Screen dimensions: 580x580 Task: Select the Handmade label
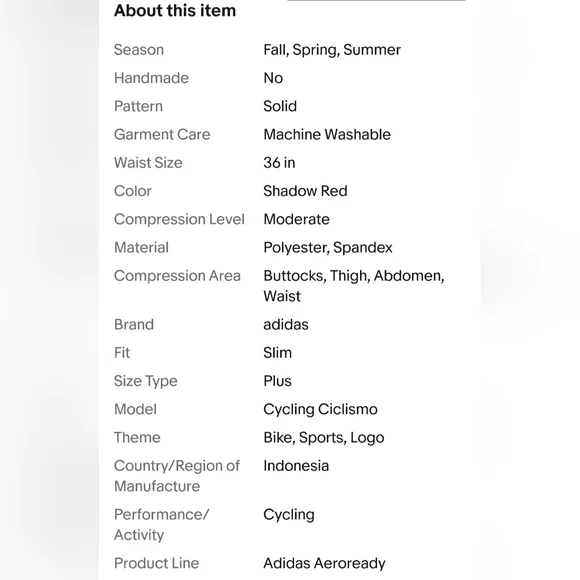click(x=151, y=78)
